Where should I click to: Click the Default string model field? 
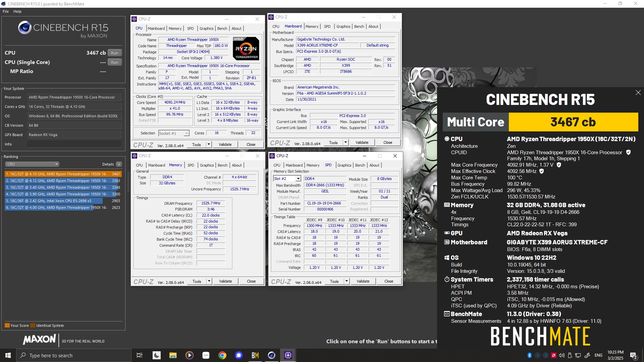[377, 45]
